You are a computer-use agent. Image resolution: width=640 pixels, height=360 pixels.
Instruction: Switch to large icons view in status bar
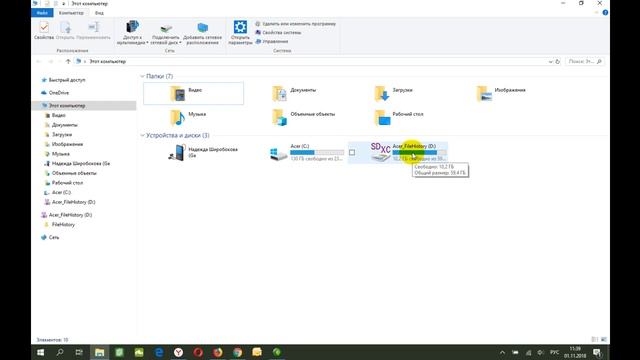tap(604, 340)
